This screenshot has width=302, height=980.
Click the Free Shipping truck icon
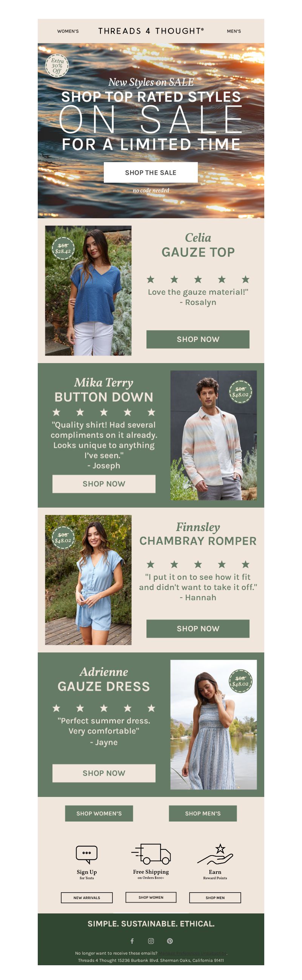(151, 853)
